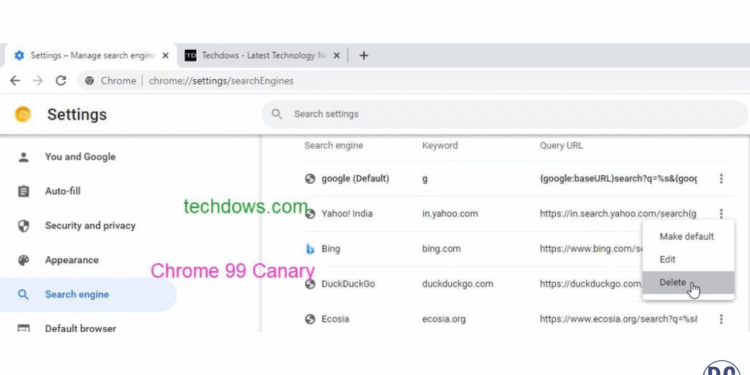The width and height of the screenshot is (750, 375).
Task: Click the keyword bing.com
Action: click(x=441, y=249)
